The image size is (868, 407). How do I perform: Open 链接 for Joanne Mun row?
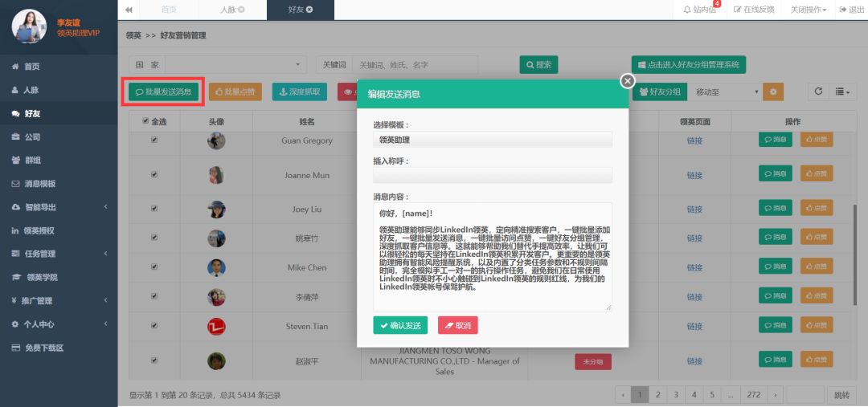(x=694, y=175)
